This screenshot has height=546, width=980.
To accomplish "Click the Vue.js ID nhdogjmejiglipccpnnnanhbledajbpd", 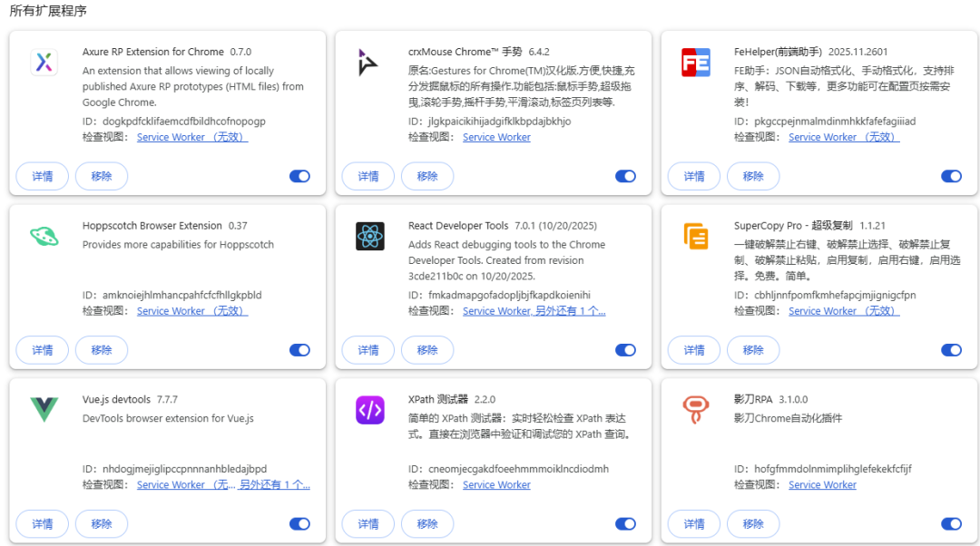I will [184, 468].
